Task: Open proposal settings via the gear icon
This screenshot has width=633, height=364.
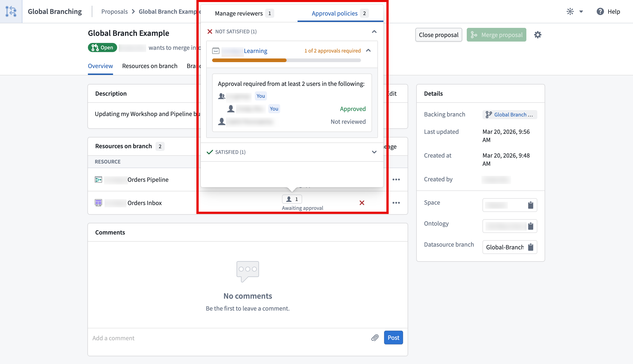Action: (x=538, y=35)
